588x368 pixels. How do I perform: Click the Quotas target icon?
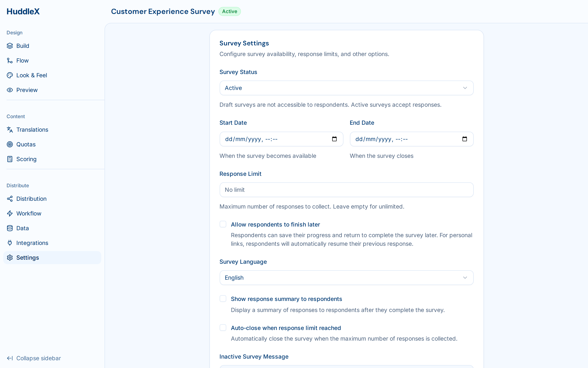coord(10,144)
